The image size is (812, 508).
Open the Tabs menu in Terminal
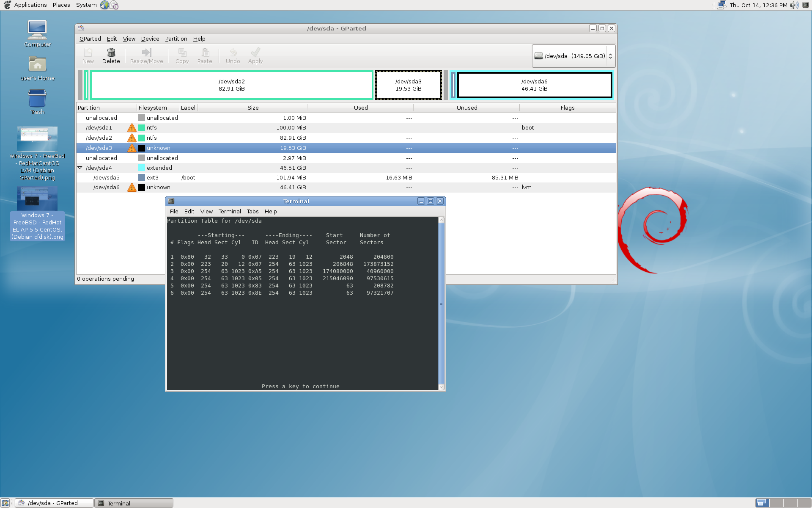coord(252,211)
